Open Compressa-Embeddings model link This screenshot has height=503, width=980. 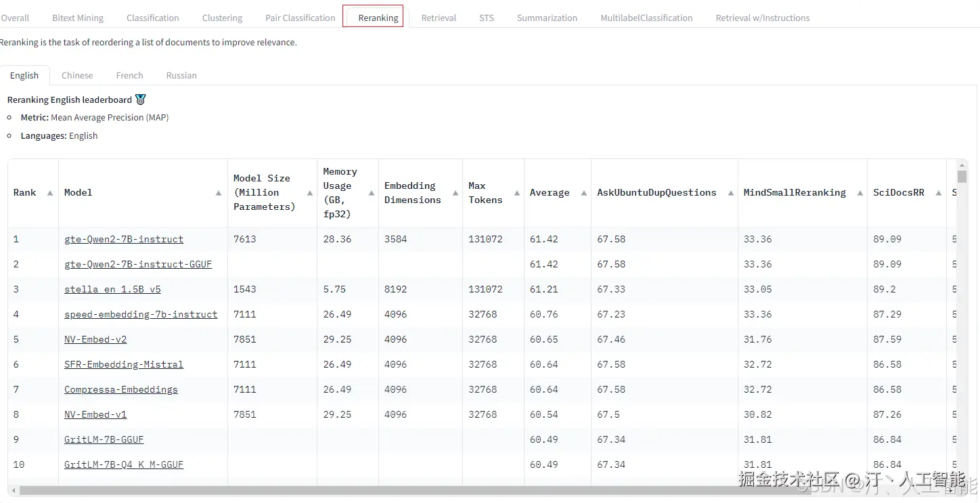pyautogui.click(x=121, y=389)
